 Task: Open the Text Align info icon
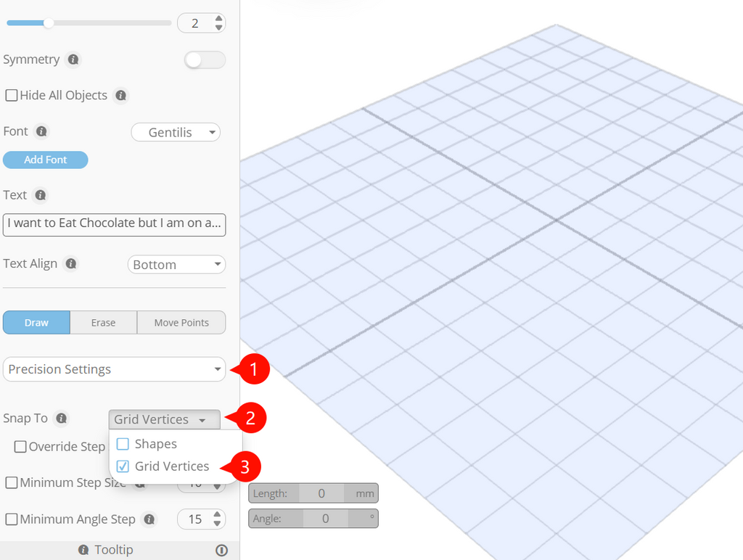pos(71,264)
